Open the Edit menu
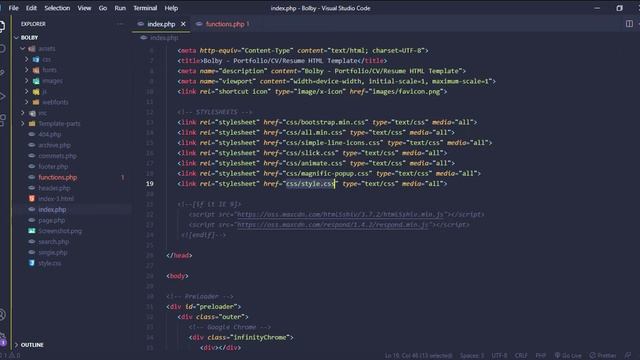Screen dimensions: 640x360 pos(31,8)
